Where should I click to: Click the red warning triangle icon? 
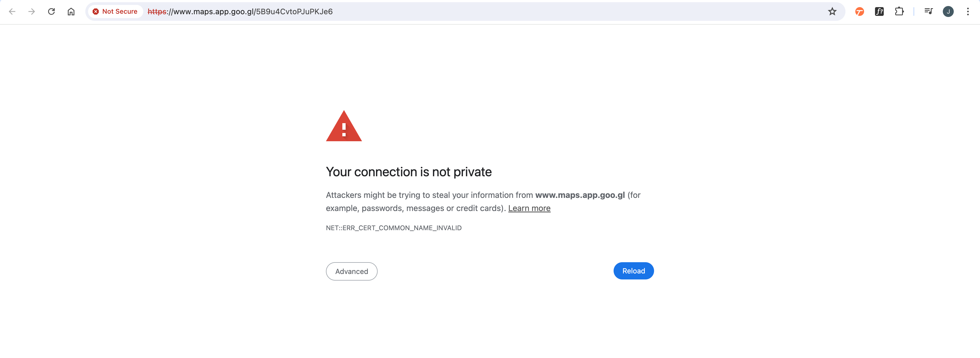click(x=344, y=127)
